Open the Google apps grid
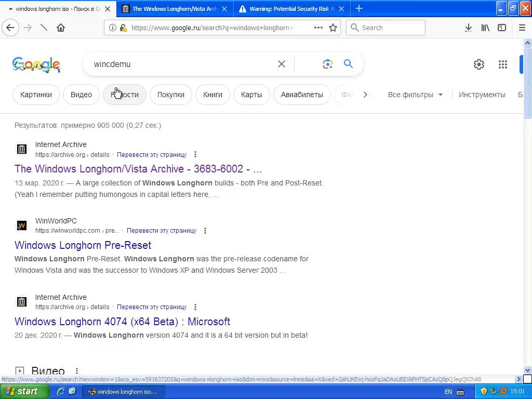Screen dimensions: 532x399 (x=503, y=64)
